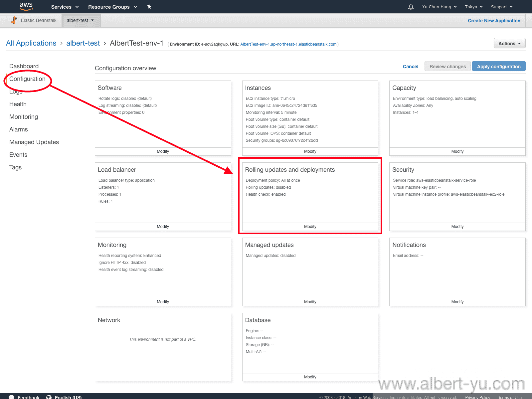The image size is (532, 399).
Task: Click 'Service role: aws-elasticbeanstalk-service-role' text
Action: pos(434,180)
